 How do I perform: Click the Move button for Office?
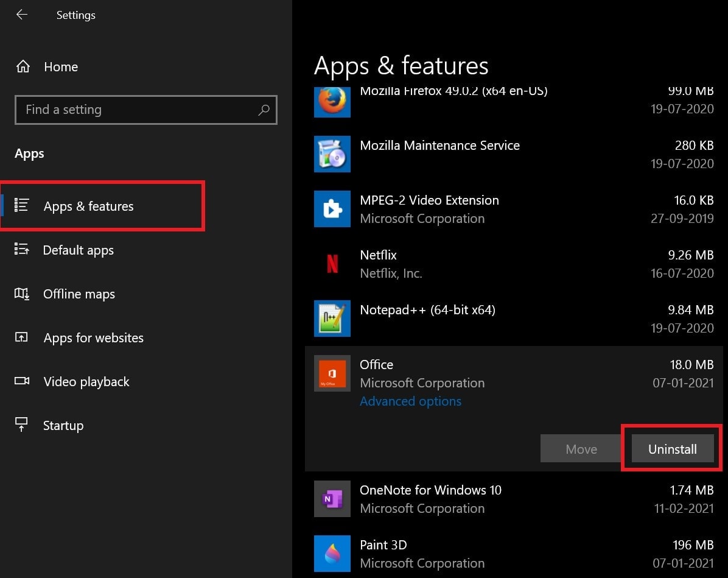pyautogui.click(x=581, y=449)
